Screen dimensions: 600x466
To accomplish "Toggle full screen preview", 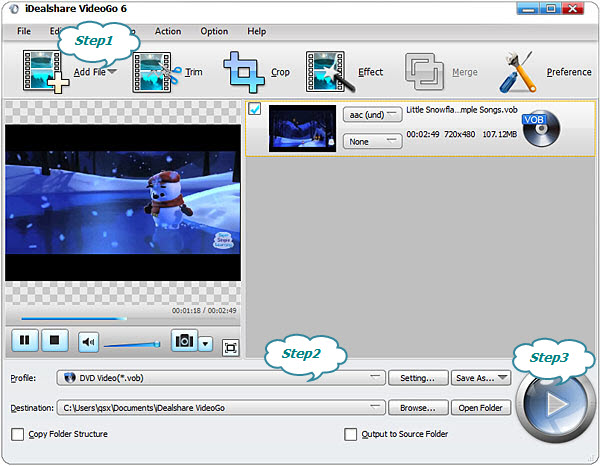I will coord(230,348).
